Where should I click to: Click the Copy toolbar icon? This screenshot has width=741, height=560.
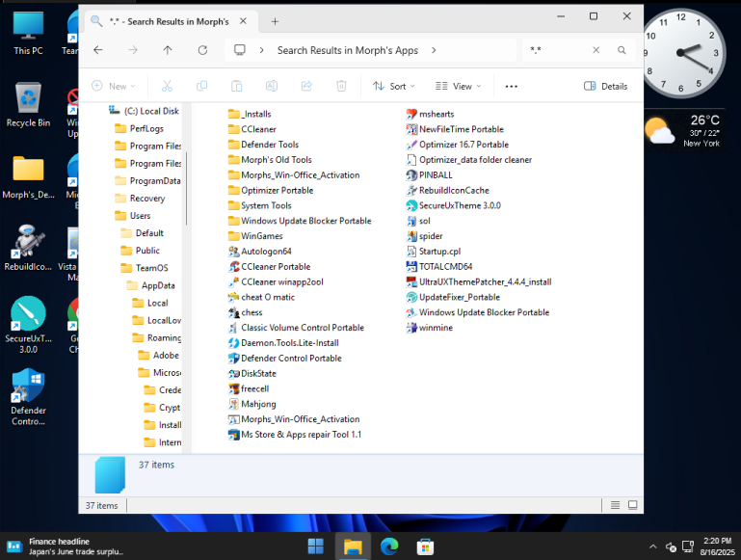pos(201,86)
